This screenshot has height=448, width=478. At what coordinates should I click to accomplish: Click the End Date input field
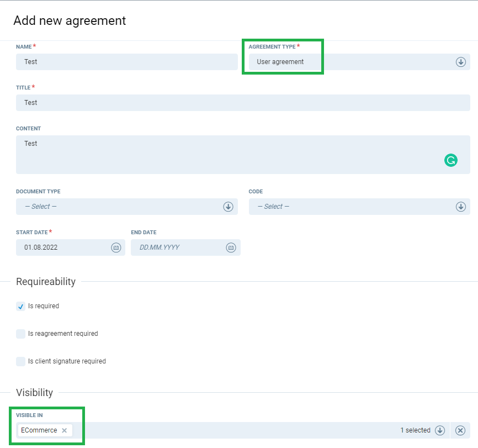[177, 247]
